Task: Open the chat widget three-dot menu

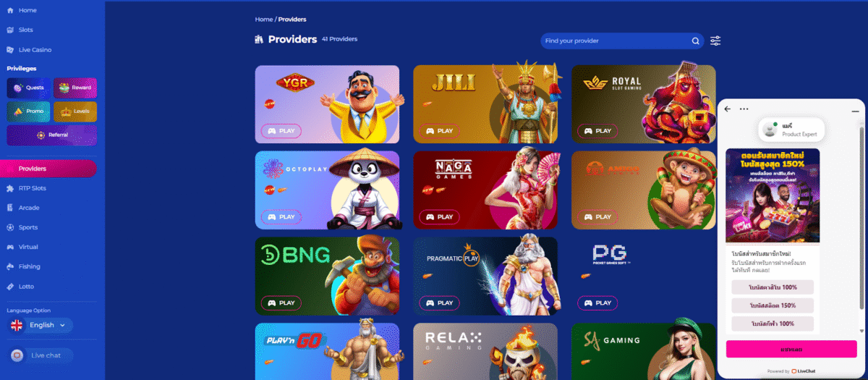Action: click(744, 109)
